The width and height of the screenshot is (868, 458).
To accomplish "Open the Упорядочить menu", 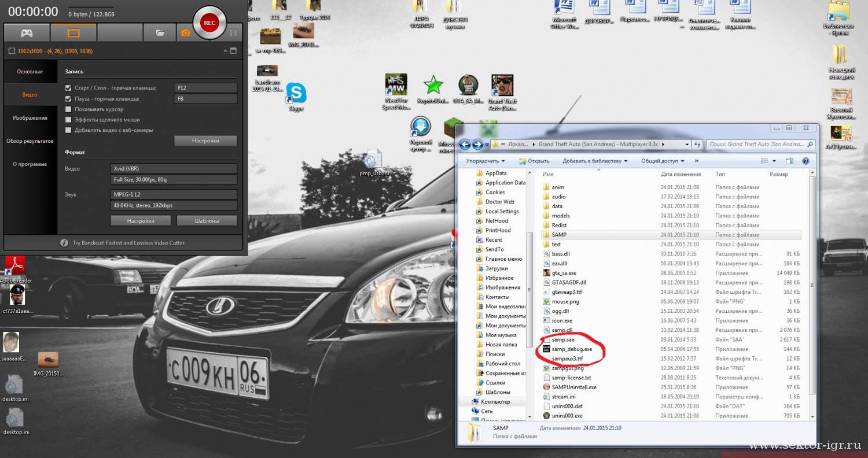I will click(x=485, y=161).
